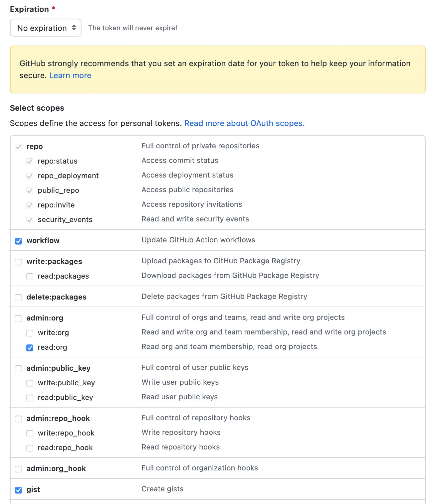428x504 pixels.
Task: Uncheck the gist scope checkbox
Action: [19, 490]
